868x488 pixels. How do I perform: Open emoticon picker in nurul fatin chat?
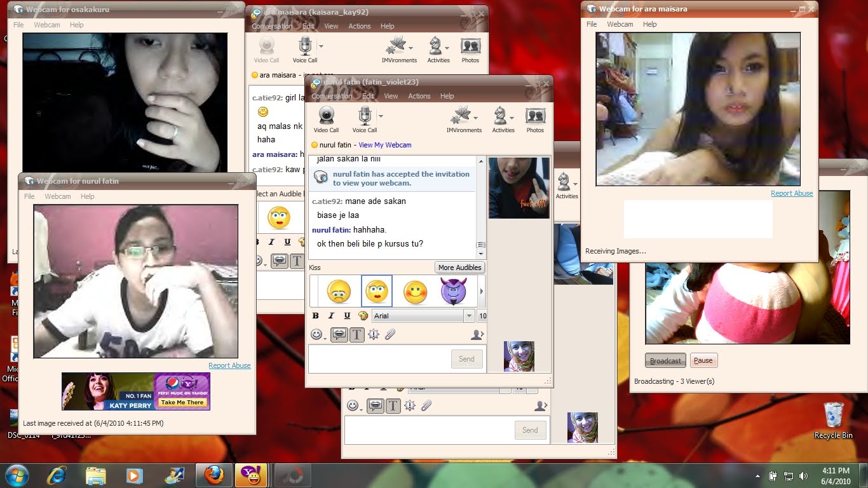click(x=318, y=334)
